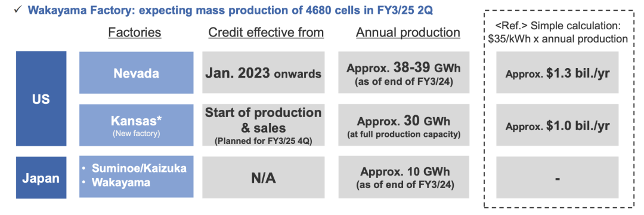Select the Wakayama bullet item
Image resolution: width=644 pixels, height=215 pixels.
(x=116, y=183)
